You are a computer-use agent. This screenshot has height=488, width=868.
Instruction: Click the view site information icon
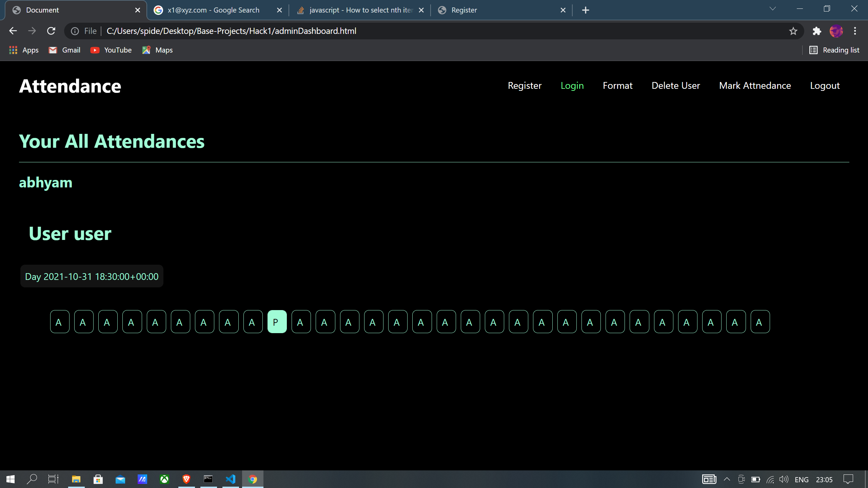[x=75, y=31]
